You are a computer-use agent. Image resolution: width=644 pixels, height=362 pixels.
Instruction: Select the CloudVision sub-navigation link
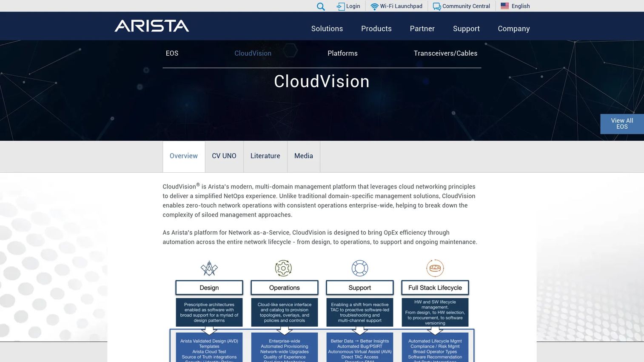(x=253, y=53)
